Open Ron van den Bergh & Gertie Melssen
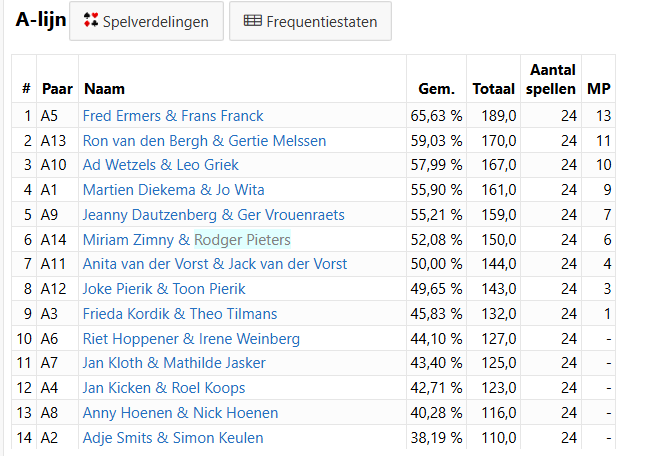Viewport: 647px width, 456px height. (x=204, y=141)
